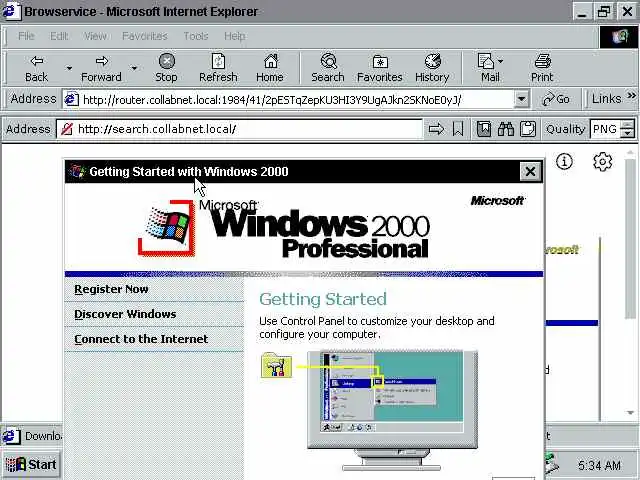
Task: Open the Favorites menu
Action: (x=145, y=36)
